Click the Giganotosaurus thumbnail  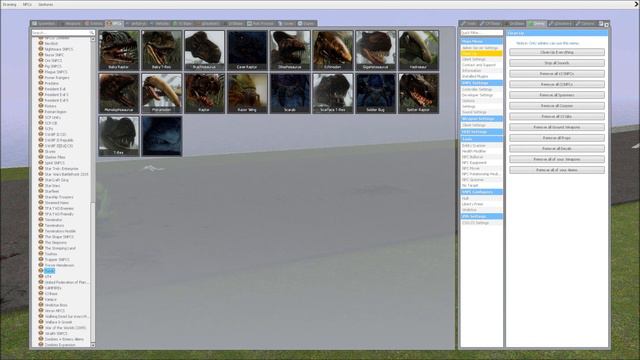[376, 50]
